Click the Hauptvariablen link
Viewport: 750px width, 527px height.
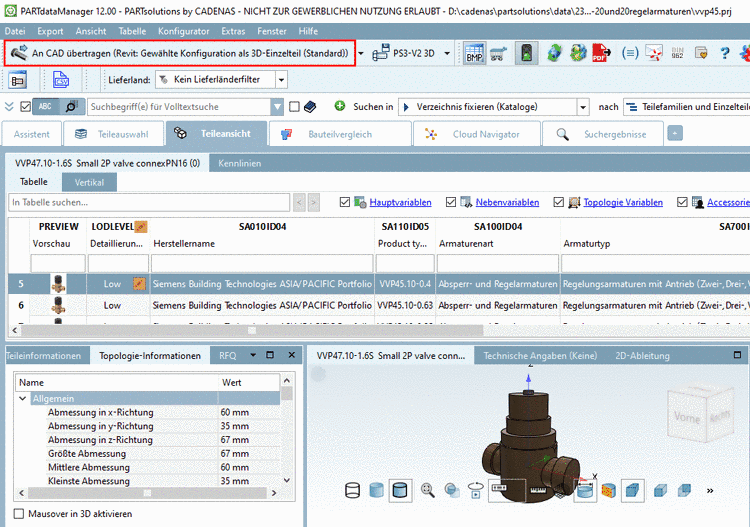400,202
